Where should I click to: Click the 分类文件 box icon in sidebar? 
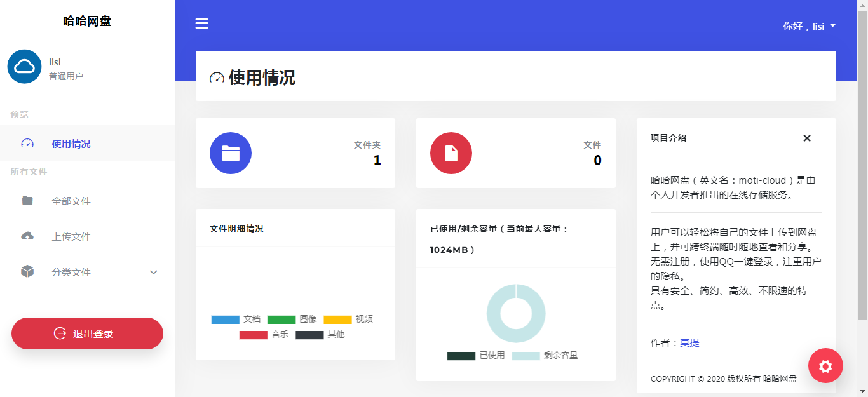pos(27,272)
